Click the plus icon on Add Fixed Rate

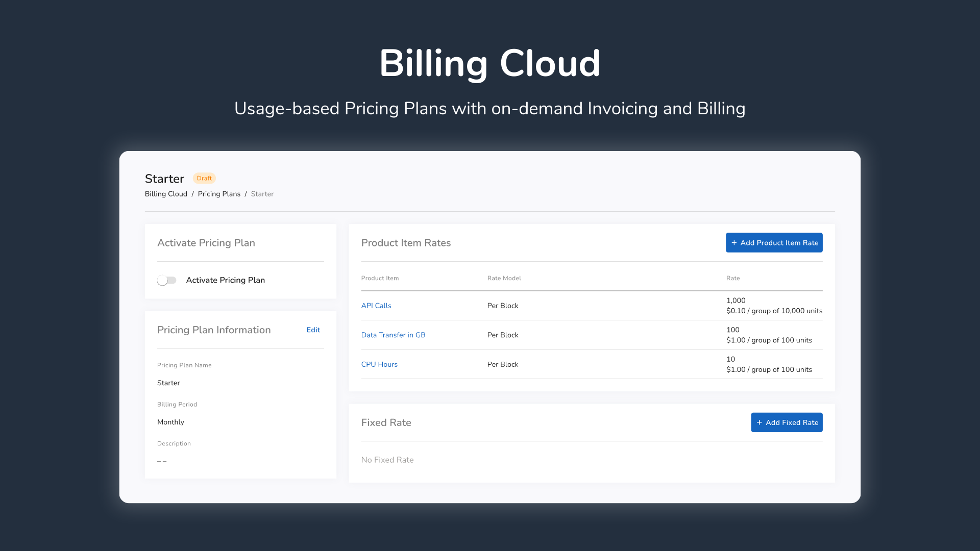click(x=759, y=422)
